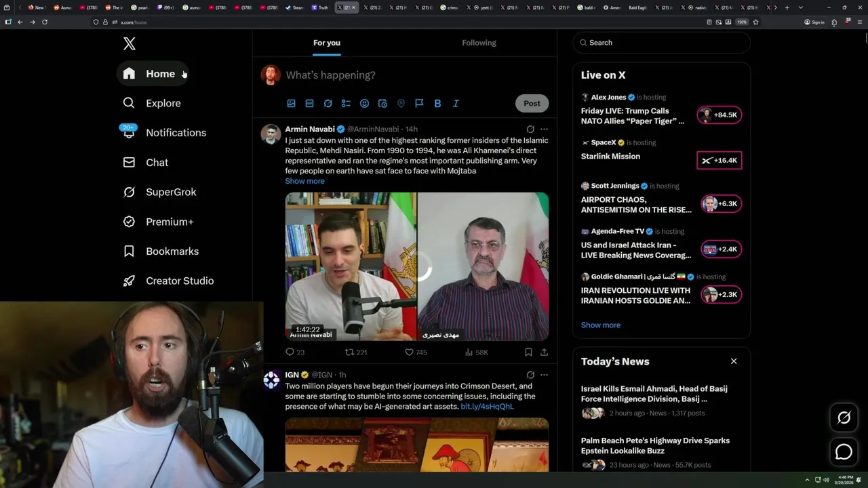Reload the page in the browser
This screenshot has width=868, height=488.
45,22
